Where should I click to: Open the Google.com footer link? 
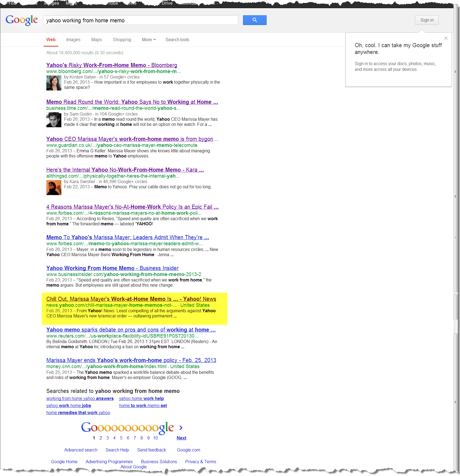tap(188, 450)
